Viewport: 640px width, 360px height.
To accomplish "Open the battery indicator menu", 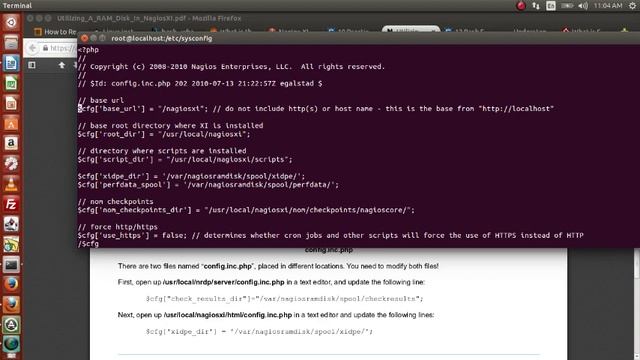I will [567, 6].
